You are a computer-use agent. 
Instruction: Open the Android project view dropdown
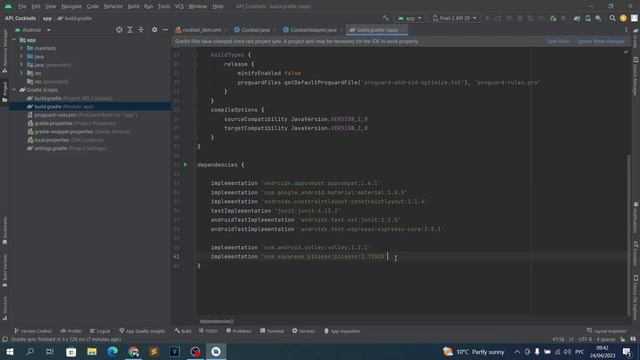coord(33,30)
